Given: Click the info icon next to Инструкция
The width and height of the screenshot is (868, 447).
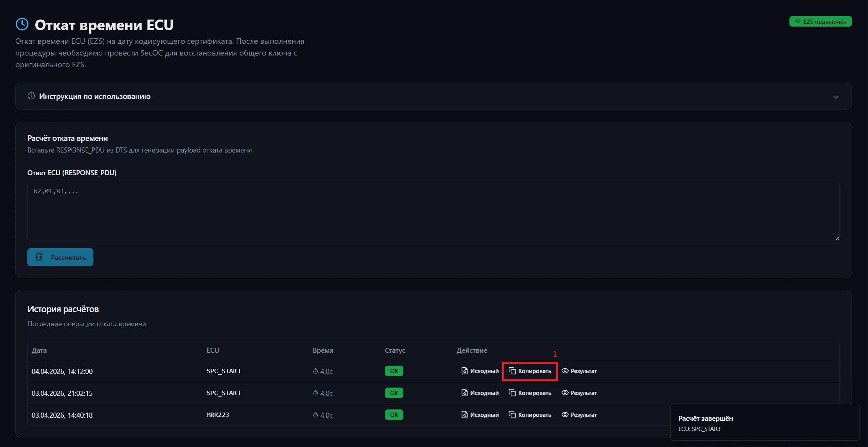Looking at the screenshot, I should (31, 96).
